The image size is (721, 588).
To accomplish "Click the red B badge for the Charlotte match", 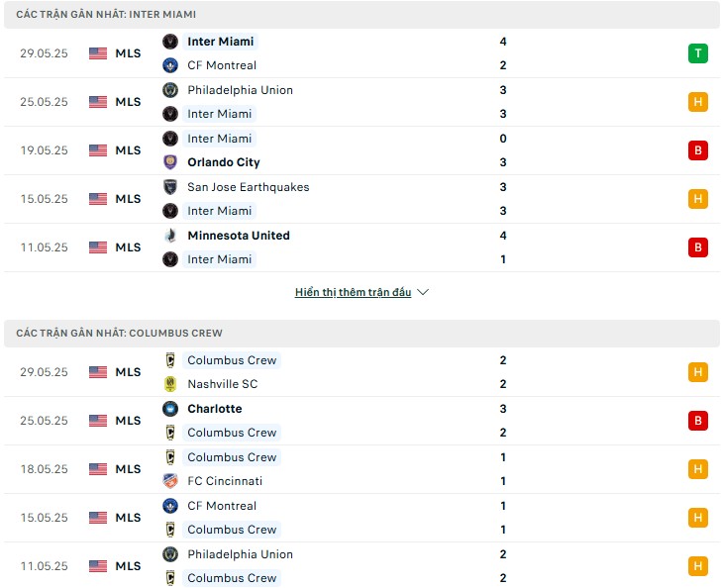I will (697, 421).
